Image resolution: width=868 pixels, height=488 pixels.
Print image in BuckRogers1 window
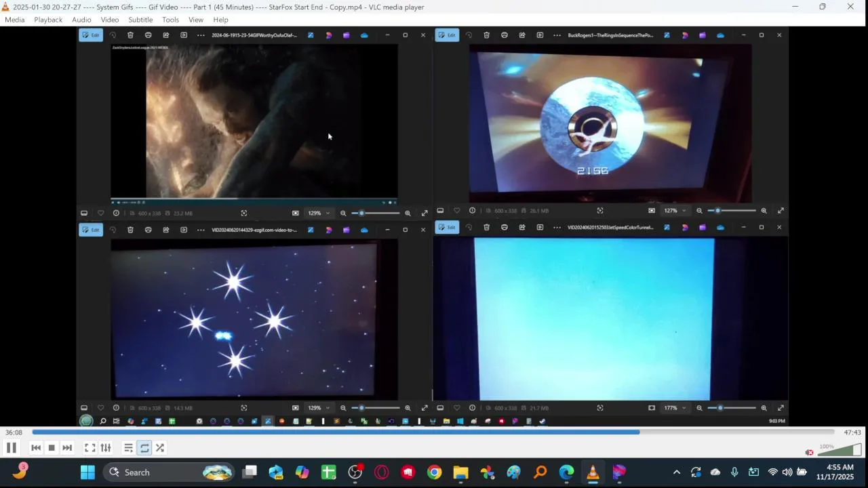pos(504,35)
